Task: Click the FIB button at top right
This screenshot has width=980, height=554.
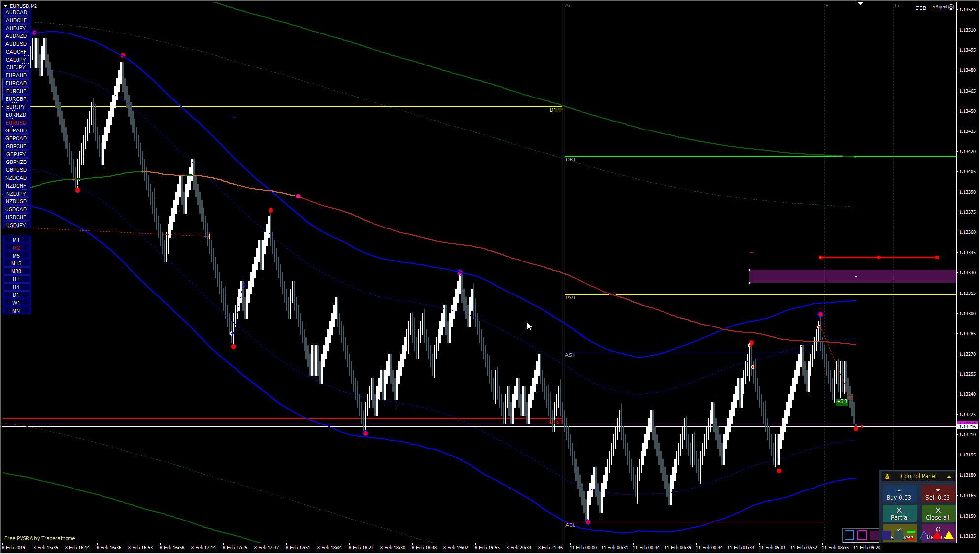Action: click(921, 8)
